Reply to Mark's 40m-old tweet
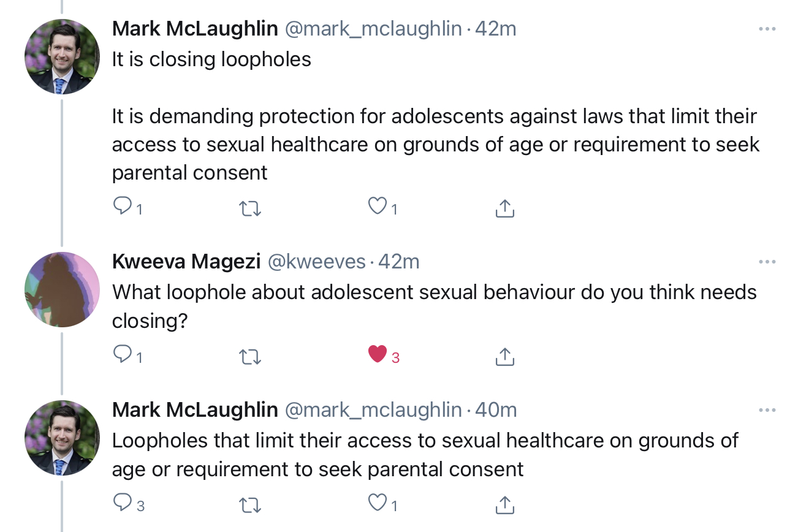This screenshot has height=532, width=798. click(x=123, y=503)
